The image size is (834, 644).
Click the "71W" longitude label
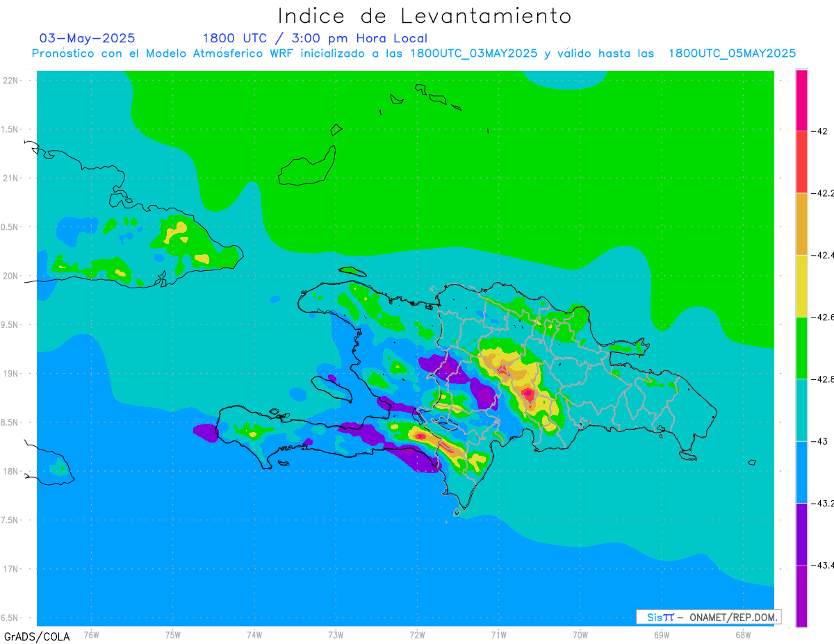[498, 634]
